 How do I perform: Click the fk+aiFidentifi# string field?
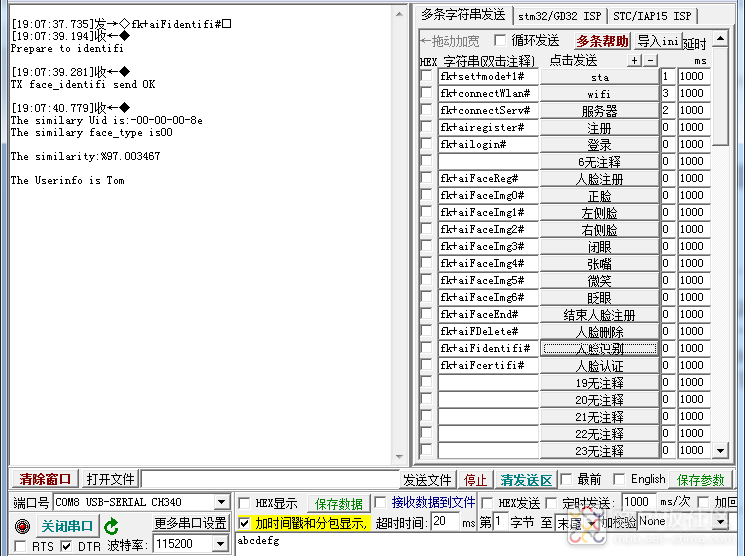click(488, 348)
